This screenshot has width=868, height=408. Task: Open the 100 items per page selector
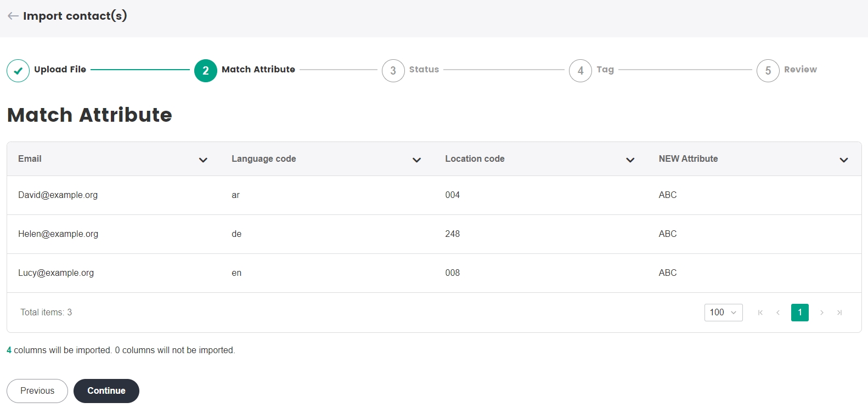point(723,313)
